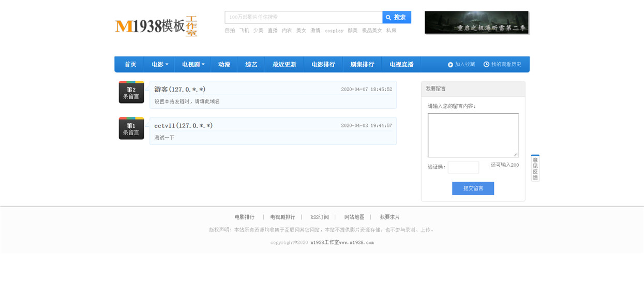Viewport: 644px width, 307px height.
Task: Focus the movie search input field
Action: point(304,17)
